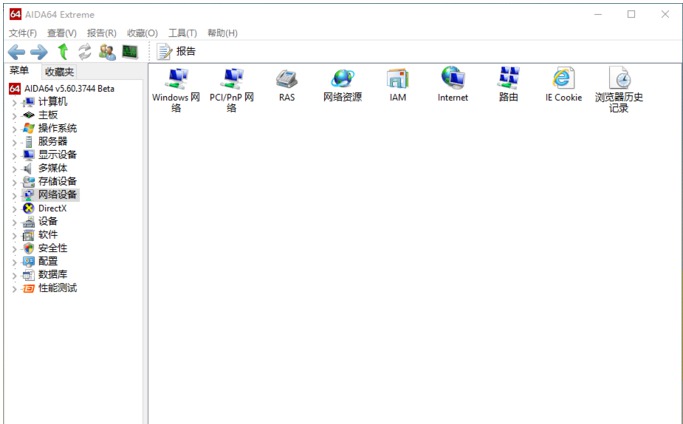Switch to the 收藏夹 tab
This screenshot has height=424, width=683.
click(59, 72)
